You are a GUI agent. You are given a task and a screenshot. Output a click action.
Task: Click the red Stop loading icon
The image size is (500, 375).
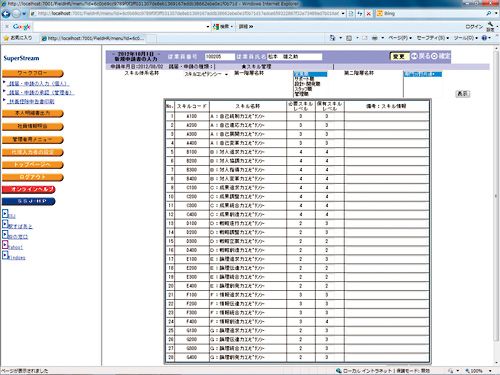pyautogui.click(x=368, y=14)
